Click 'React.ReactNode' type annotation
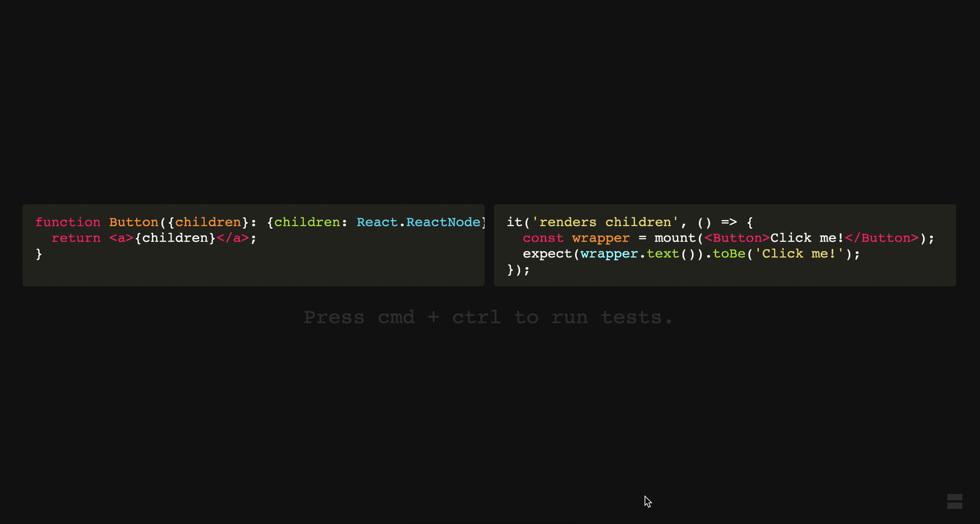 coord(418,222)
